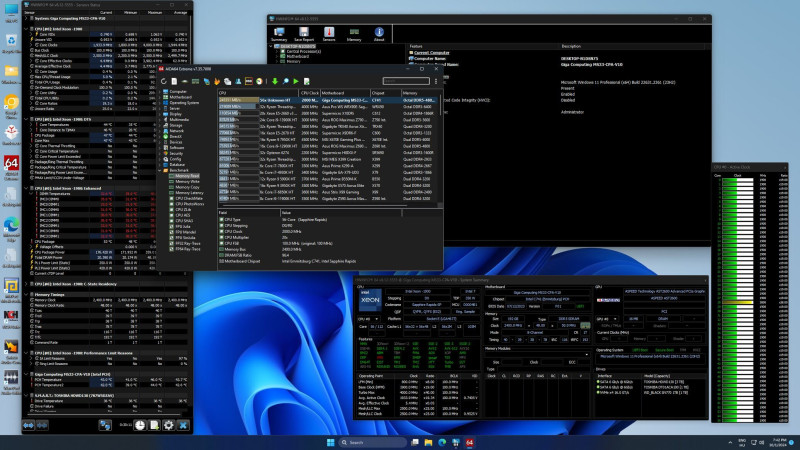This screenshot has width=800, height=450.
Task: Click the clock reset icon in Sensor Status toolbar
Action: click(x=140, y=425)
